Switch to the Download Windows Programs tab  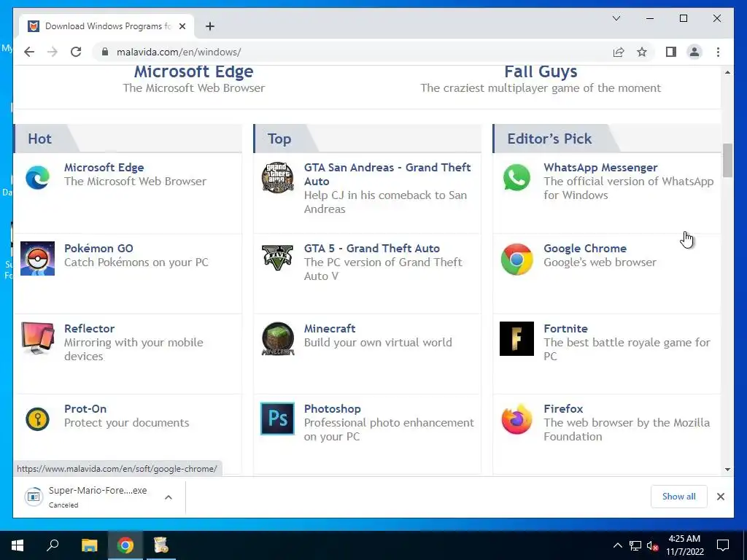tap(106, 26)
